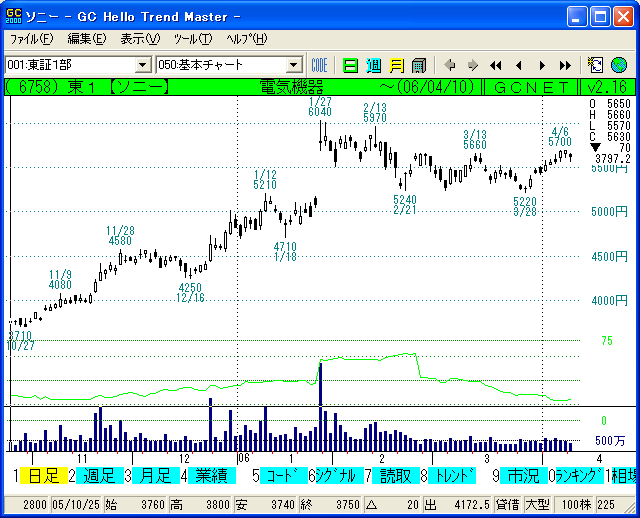This screenshot has height=518, width=640.
Task: Click the コード function button
Action: 283,476
